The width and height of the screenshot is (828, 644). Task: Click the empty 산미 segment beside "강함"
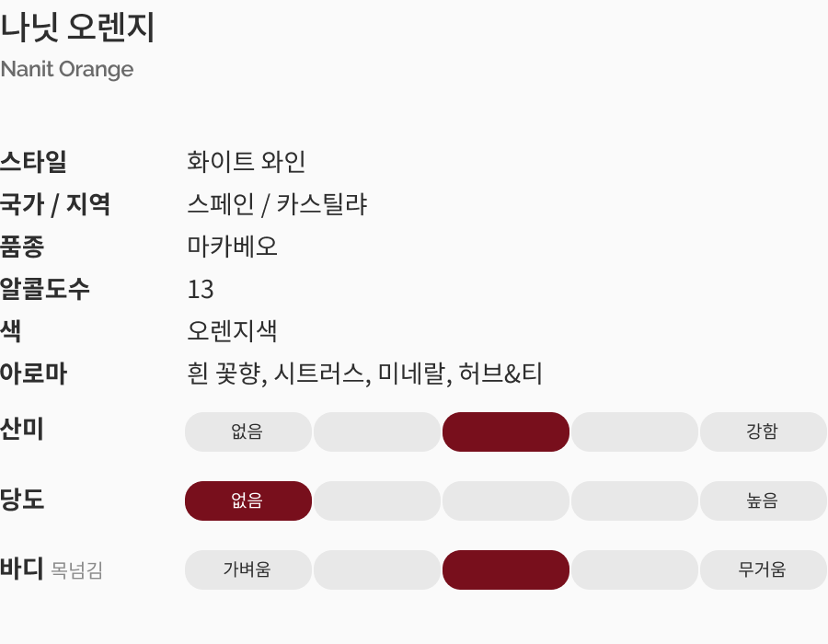634,432
